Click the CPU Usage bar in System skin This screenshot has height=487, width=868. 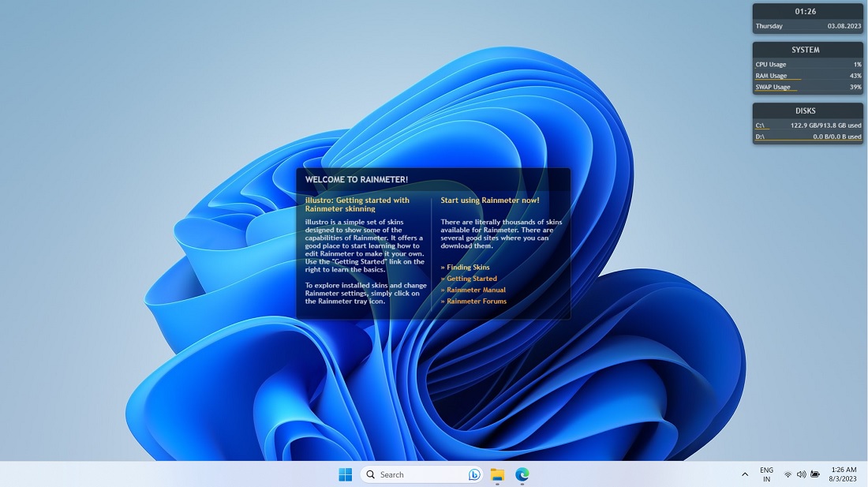pyautogui.click(x=771, y=64)
